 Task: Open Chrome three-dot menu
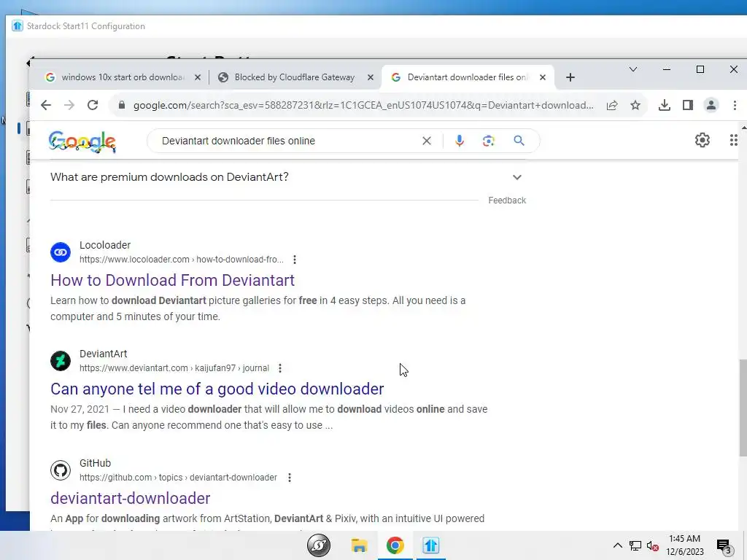(735, 105)
